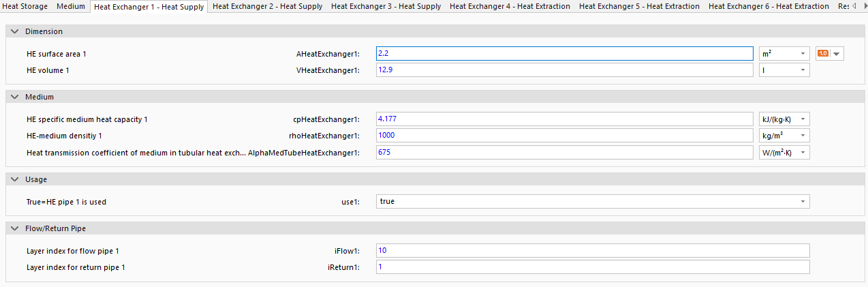Open Heat Exchanger 6 - Heat Extraction tab
This screenshot has width=868, height=287.
tap(769, 6)
